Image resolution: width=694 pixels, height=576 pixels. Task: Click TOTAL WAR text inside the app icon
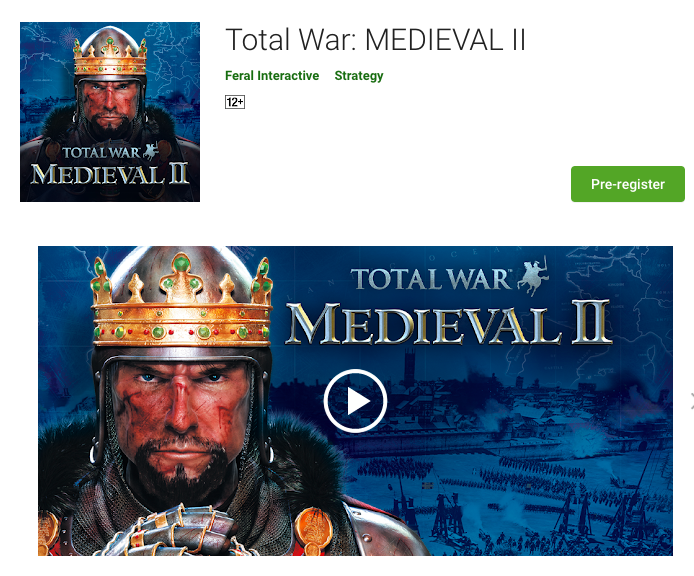(101, 152)
